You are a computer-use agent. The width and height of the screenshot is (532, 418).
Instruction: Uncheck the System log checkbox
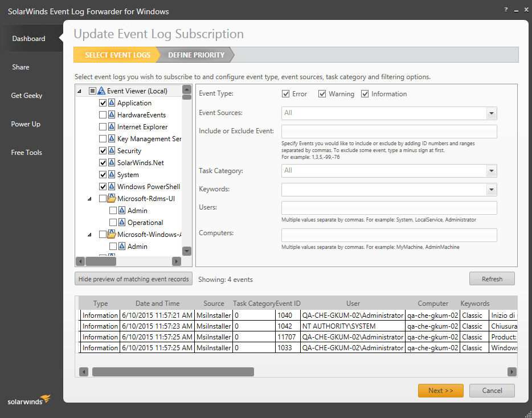point(103,175)
